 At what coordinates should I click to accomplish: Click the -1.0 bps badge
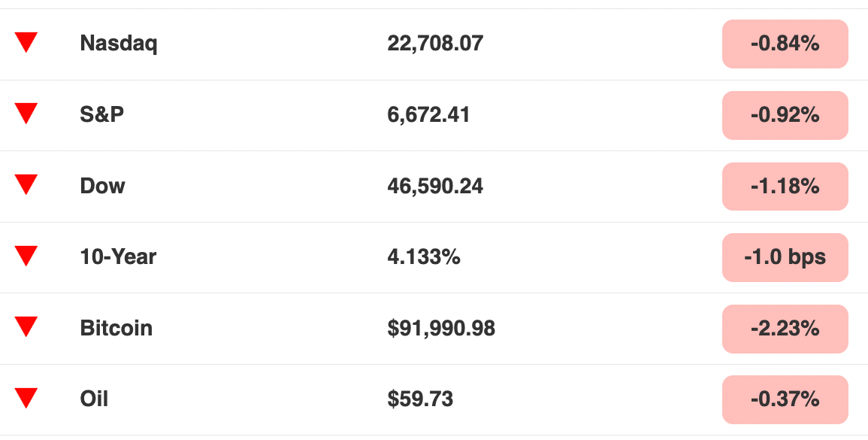pyautogui.click(x=785, y=257)
